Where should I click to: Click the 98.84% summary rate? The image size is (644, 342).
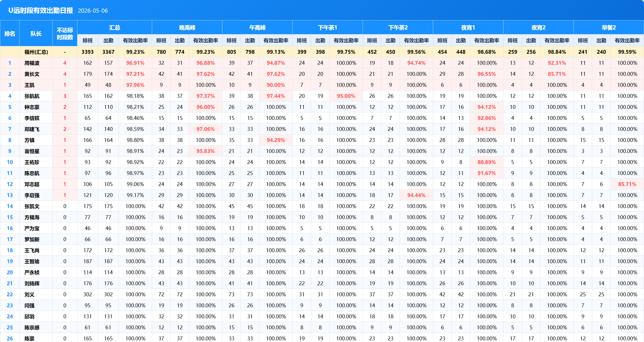click(557, 52)
